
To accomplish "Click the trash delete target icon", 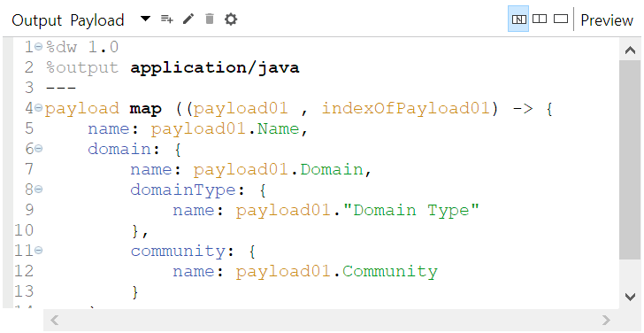I will tap(210, 19).
